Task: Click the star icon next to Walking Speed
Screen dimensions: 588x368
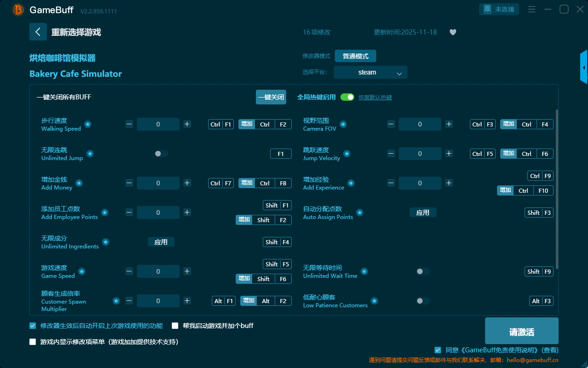Action: coord(88,124)
